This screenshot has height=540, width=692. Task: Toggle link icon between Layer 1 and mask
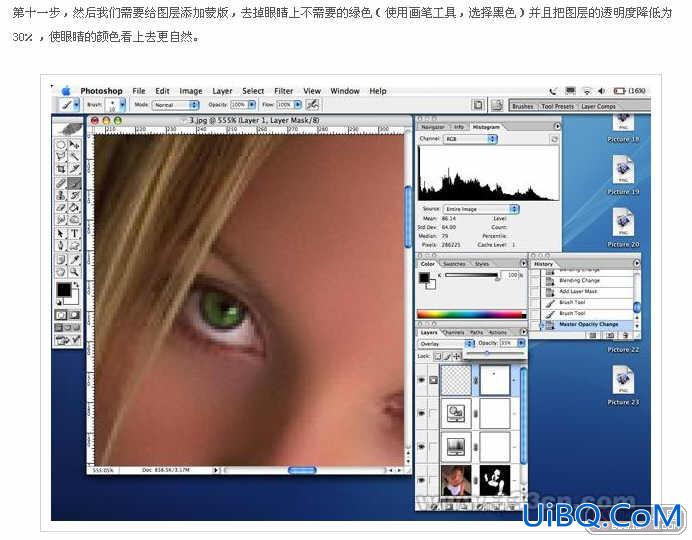coord(475,380)
